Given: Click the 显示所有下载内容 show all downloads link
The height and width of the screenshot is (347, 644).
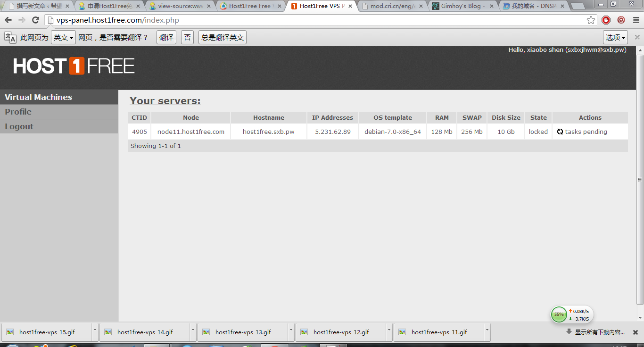Looking at the screenshot, I should (x=599, y=332).
